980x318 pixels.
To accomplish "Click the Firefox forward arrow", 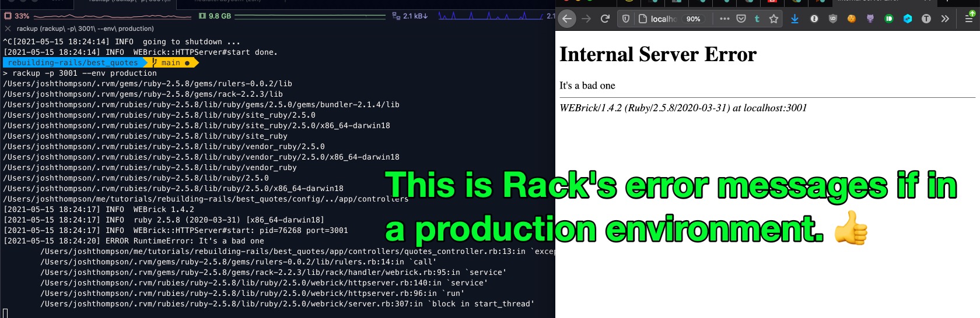I will click(586, 19).
